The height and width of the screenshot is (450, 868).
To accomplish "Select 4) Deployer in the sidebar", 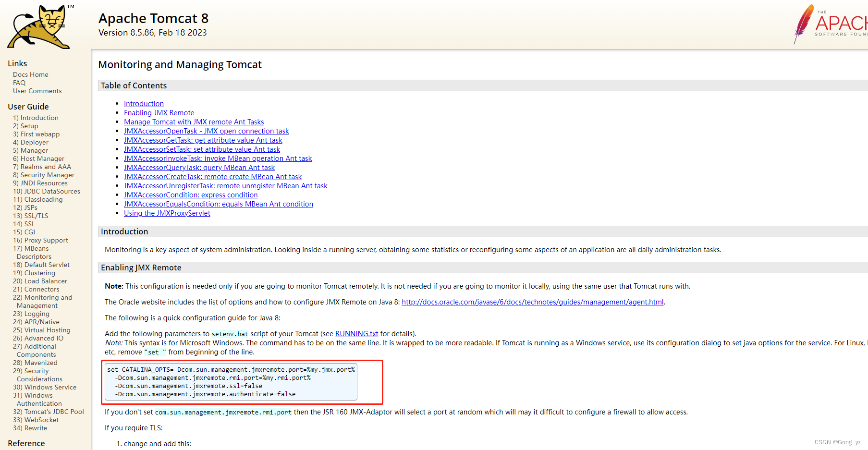I will [31, 142].
